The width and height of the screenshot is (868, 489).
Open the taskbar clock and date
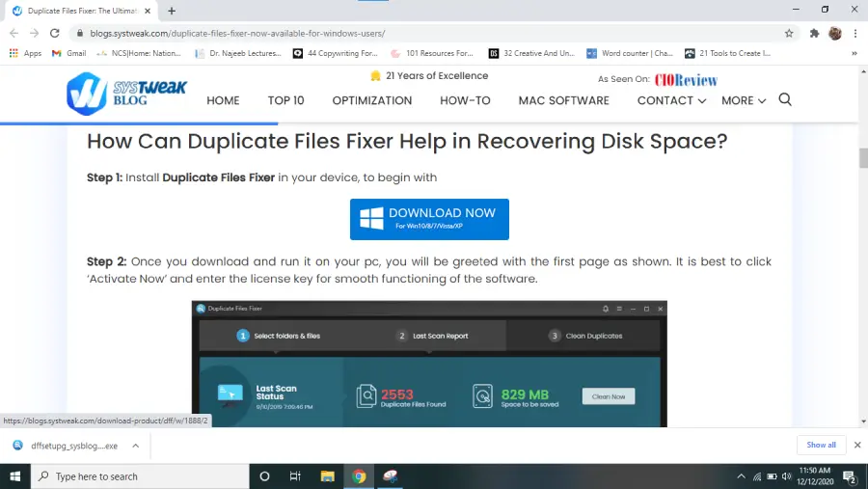(x=815, y=476)
